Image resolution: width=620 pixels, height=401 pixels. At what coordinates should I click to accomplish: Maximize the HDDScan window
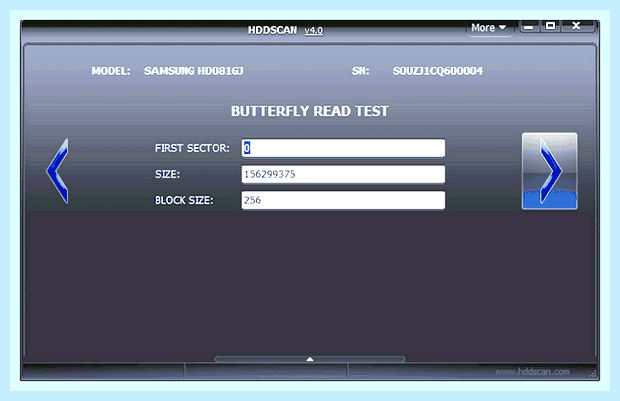[550, 26]
